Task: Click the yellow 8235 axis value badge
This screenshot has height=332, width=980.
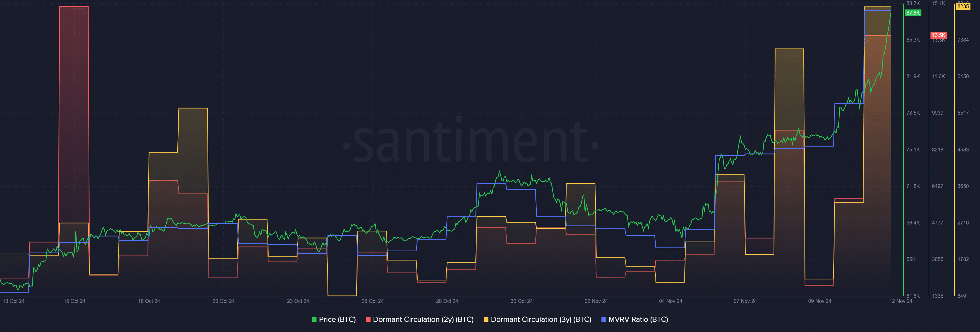Action: (x=963, y=6)
